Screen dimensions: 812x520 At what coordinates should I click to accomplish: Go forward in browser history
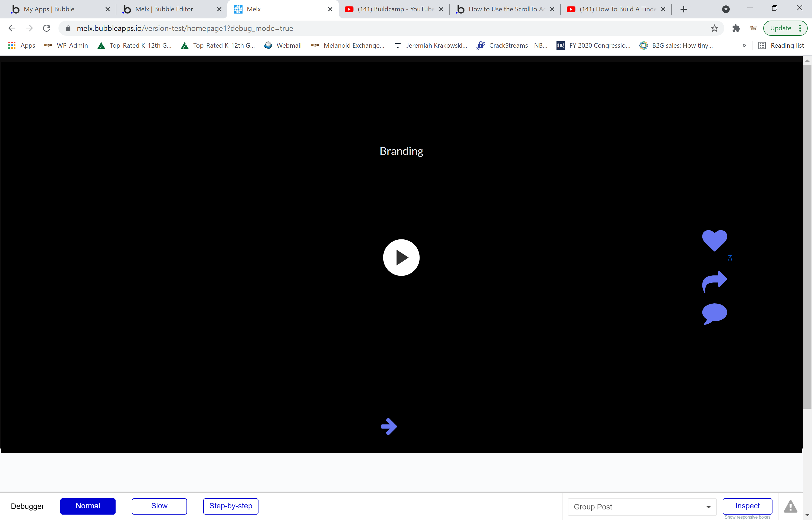(29, 28)
